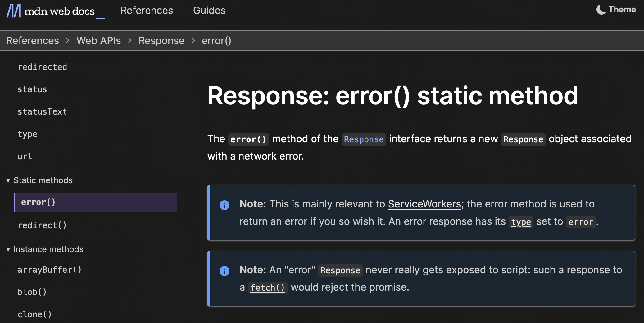The height and width of the screenshot is (323, 644).
Task: Navigate to Web APIs via the breadcrumb
Action: click(x=98, y=40)
